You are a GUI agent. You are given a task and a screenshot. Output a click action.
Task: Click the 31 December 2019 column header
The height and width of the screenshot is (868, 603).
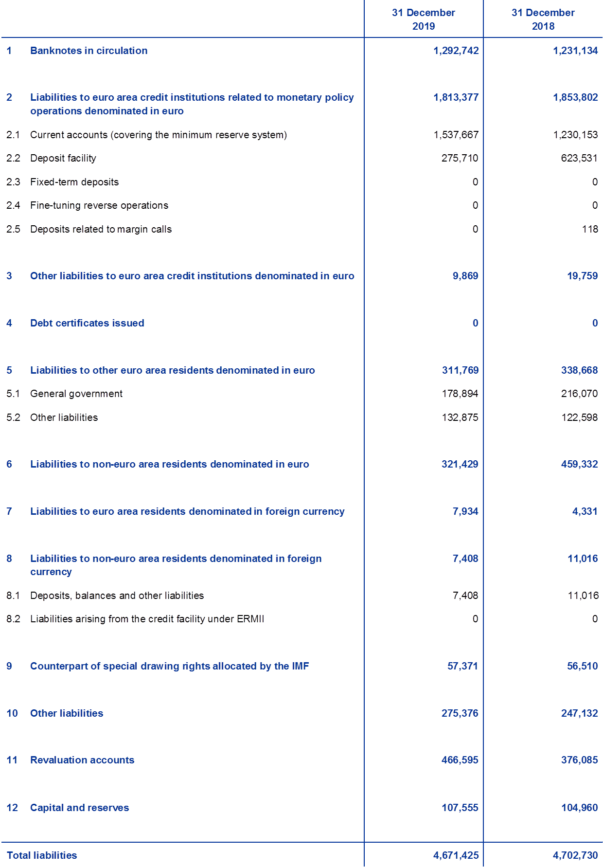[423, 19]
